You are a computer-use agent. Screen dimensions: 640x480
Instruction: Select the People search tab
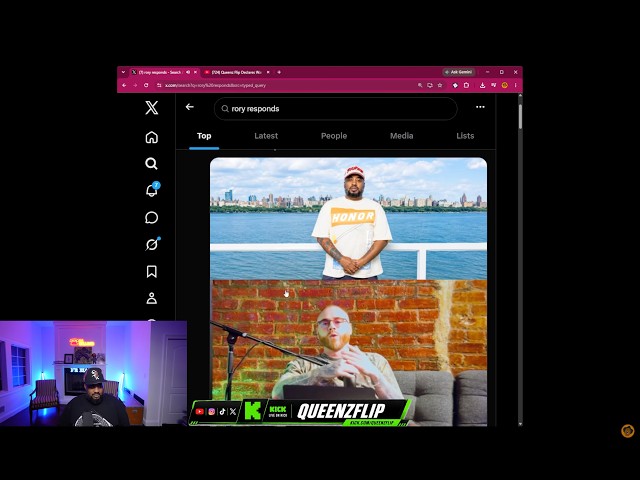point(334,136)
